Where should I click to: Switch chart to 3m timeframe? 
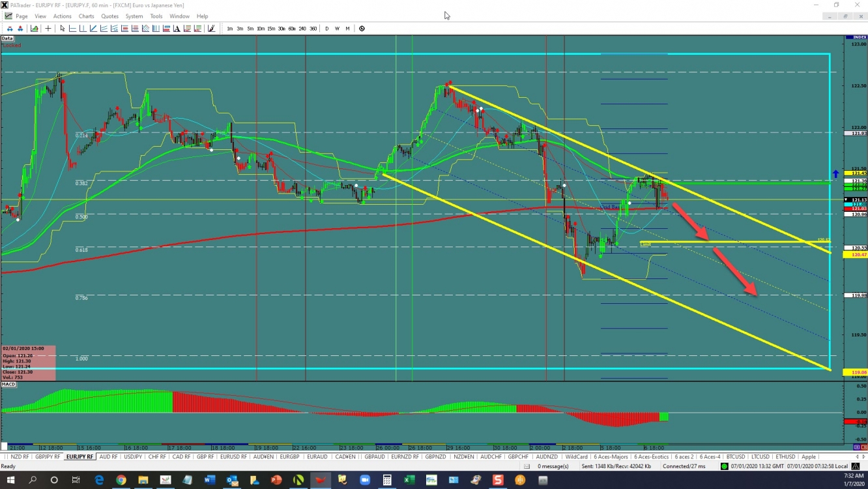(x=240, y=28)
